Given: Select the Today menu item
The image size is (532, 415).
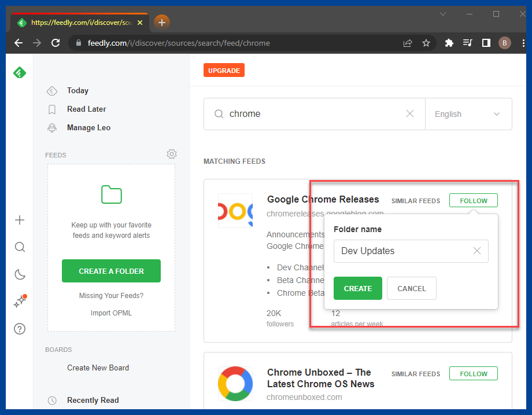Looking at the screenshot, I should 77,91.
